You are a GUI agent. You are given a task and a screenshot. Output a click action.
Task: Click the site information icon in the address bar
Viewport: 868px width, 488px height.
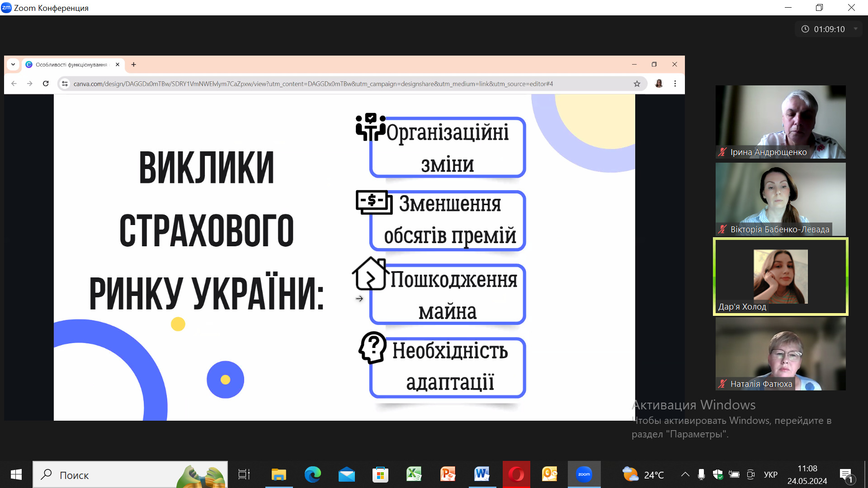65,84
